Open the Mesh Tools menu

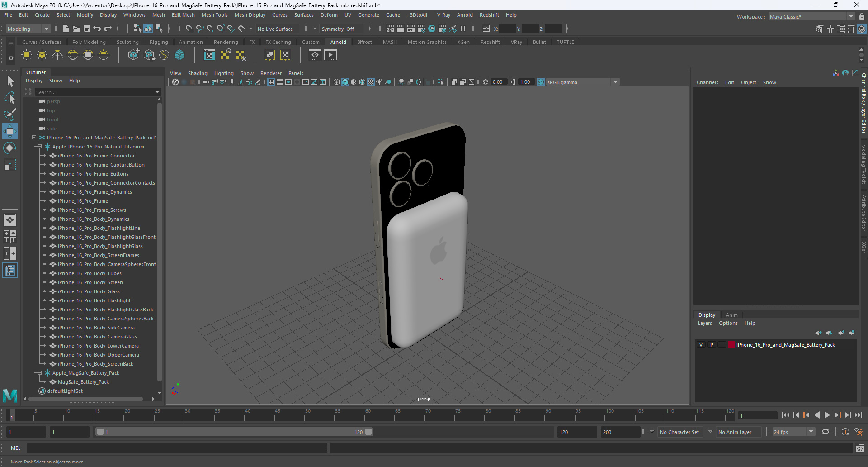click(214, 15)
